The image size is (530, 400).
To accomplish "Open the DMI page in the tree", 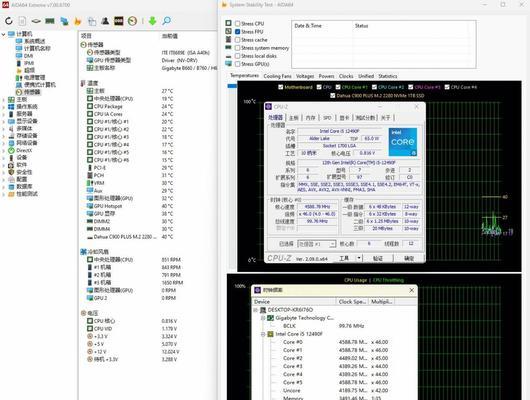I will tap(28, 56).
